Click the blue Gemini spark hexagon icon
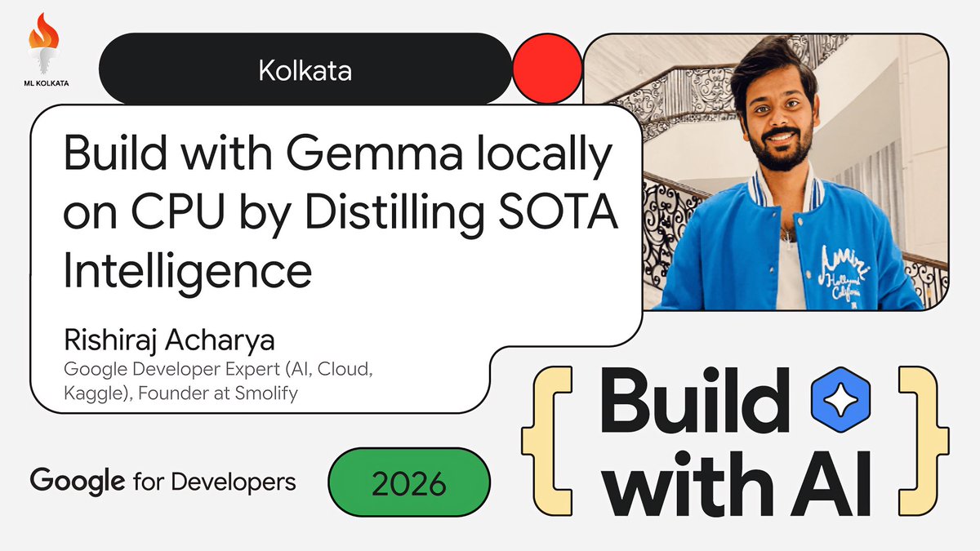The image size is (980, 551). (840, 398)
